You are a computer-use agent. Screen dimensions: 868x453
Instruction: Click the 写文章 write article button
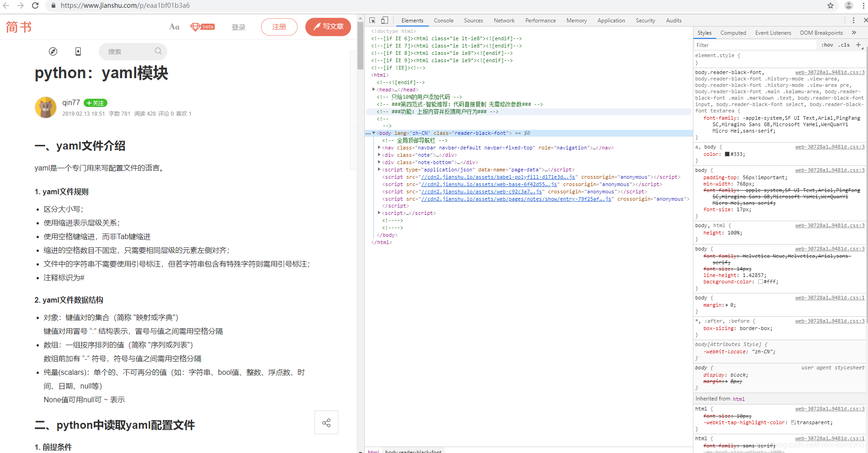pos(328,27)
